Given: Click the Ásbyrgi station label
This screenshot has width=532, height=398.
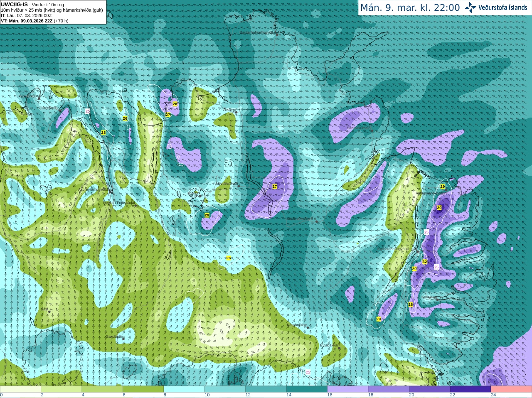Looking at the screenshot, I should [229, 110].
